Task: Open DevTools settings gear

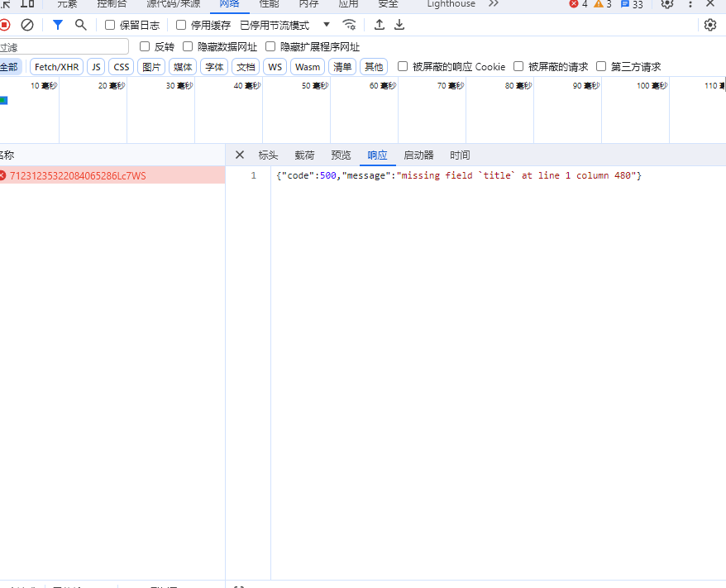Action: point(710,25)
